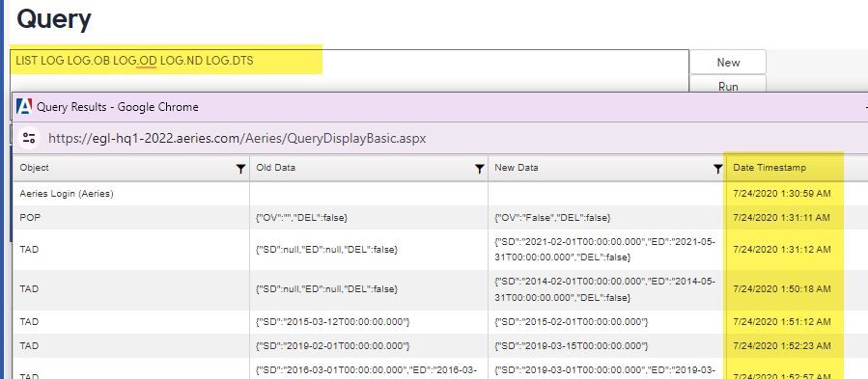Click the Run button

[x=728, y=85]
